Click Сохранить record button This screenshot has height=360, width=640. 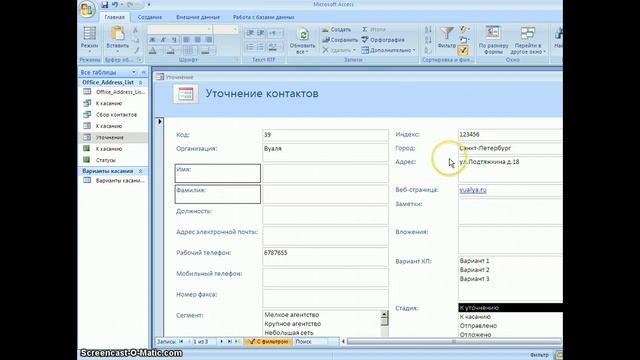(340, 40)
